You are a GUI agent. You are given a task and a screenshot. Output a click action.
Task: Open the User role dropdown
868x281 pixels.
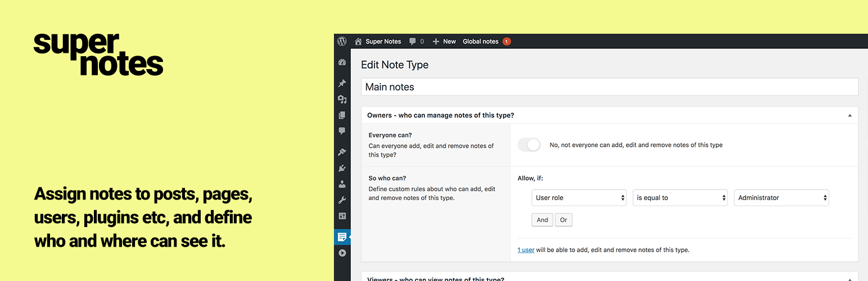pyautogui.click(x=579, y=198)
